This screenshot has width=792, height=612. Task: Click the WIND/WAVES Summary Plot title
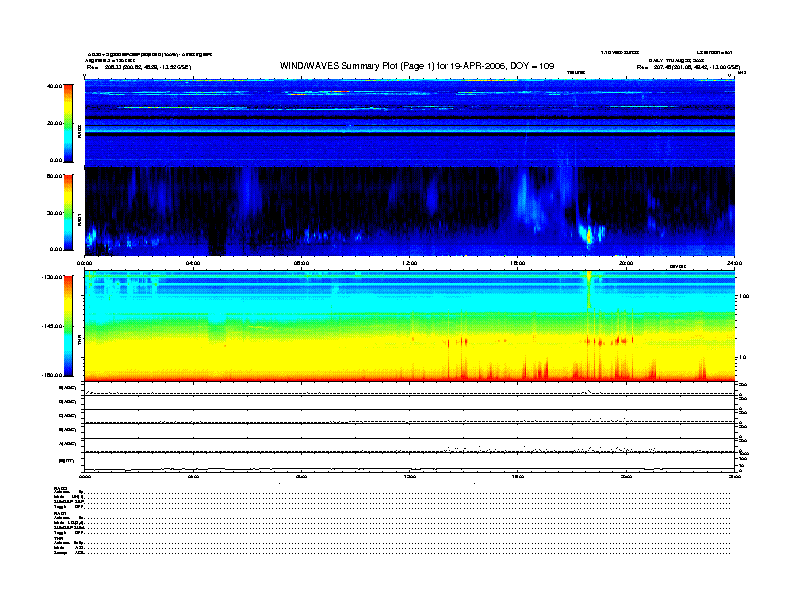tap(417, 66)
